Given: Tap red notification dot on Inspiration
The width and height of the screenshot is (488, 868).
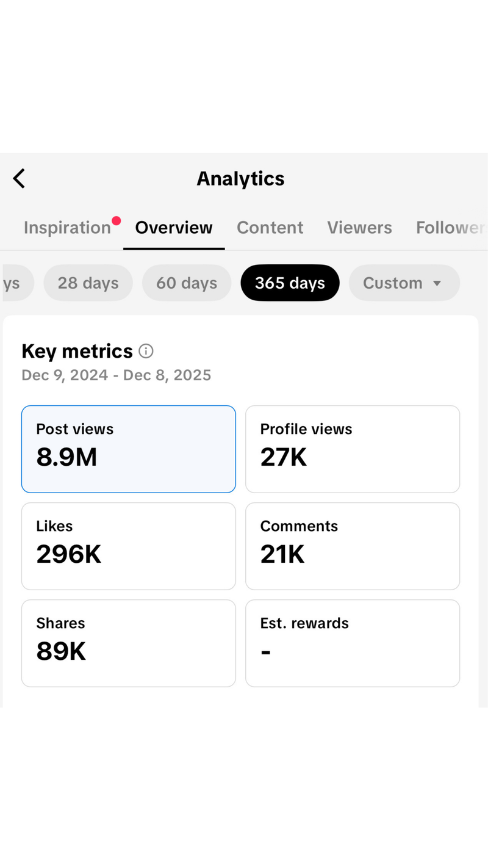Looking at the screenshot, I should click(x=116, y=220).
